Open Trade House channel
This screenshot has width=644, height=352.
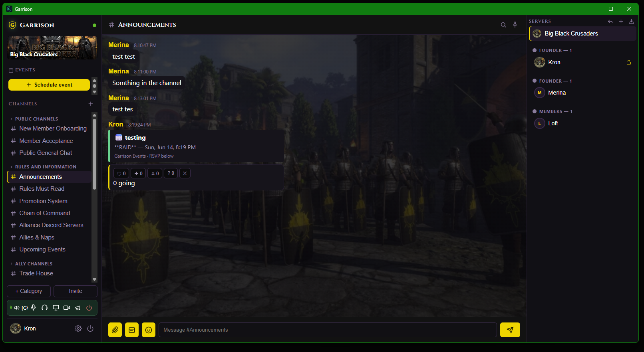49,273
